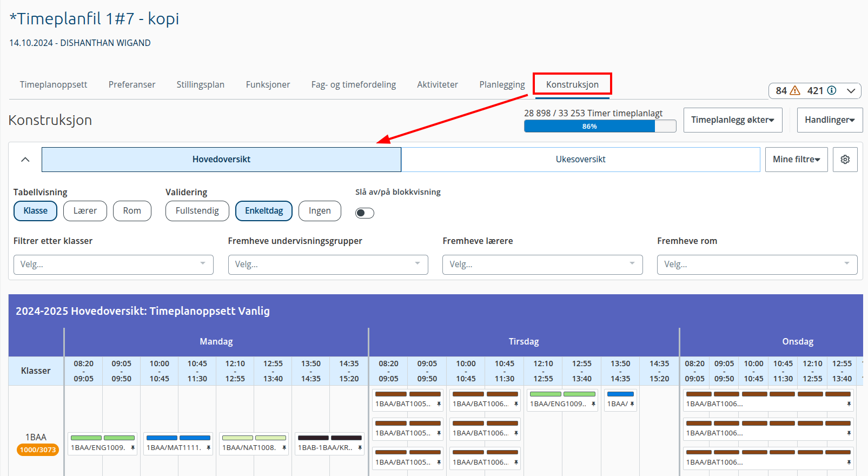Switch to the Ukesoversikt tab
The image size is (868, 476).
click(580, 160)
